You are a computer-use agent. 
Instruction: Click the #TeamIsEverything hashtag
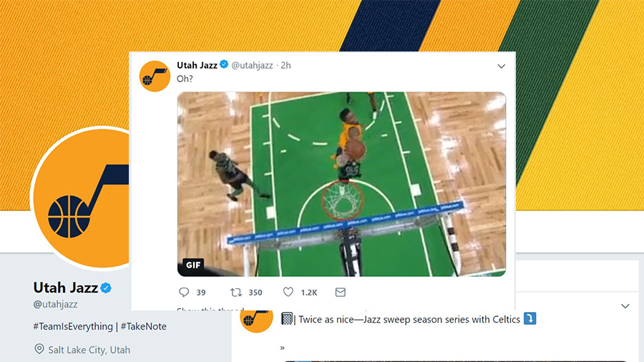73,326
